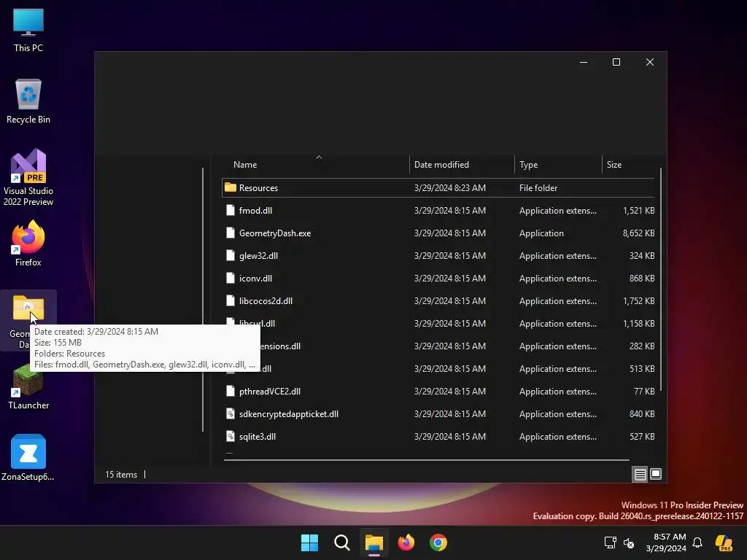Image resolution: width=747 pixels, height=560 pixels.
Task: Click File Explorer in the taskbar
Action: (x=374, y=542)
